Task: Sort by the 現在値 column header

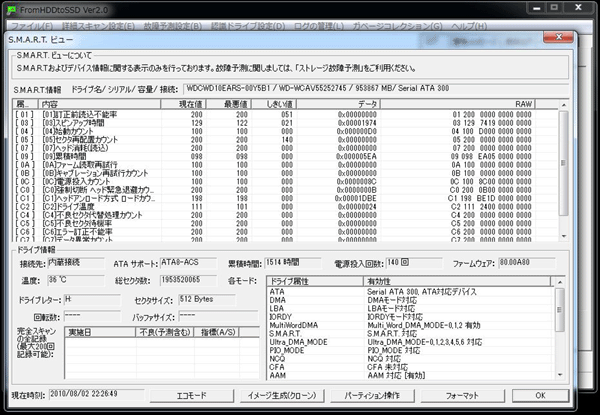Action: tap(184, 104)
